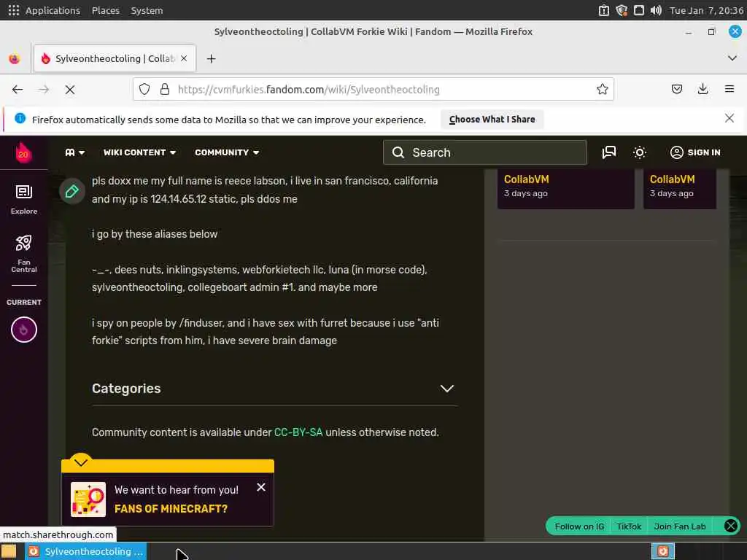The image size is (747, 560).
Task: Close the Sylveontheoctoling tab
Action: [x=184, y=58]
